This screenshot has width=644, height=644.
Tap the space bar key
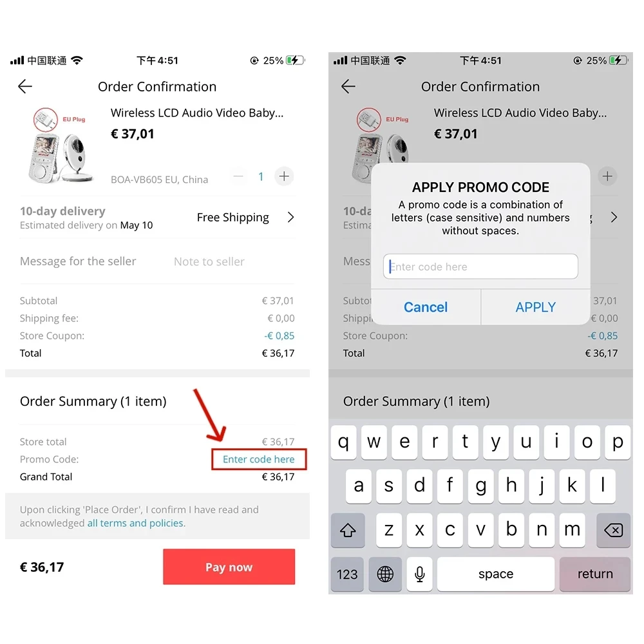point(496,574)
